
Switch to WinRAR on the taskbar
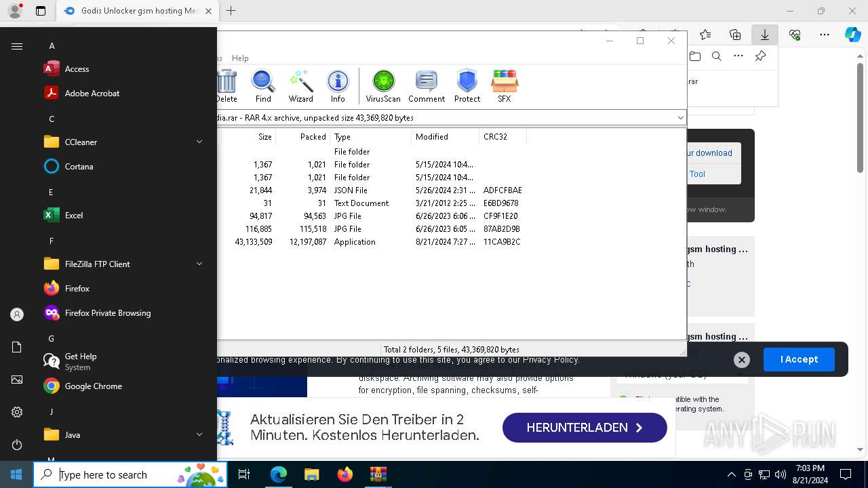click(378, 474)
